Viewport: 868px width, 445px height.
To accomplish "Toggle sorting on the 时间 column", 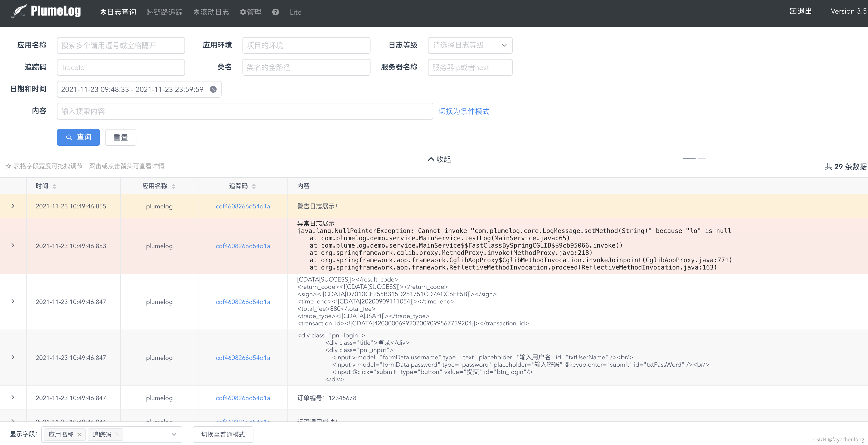I will tap(54, 186).
